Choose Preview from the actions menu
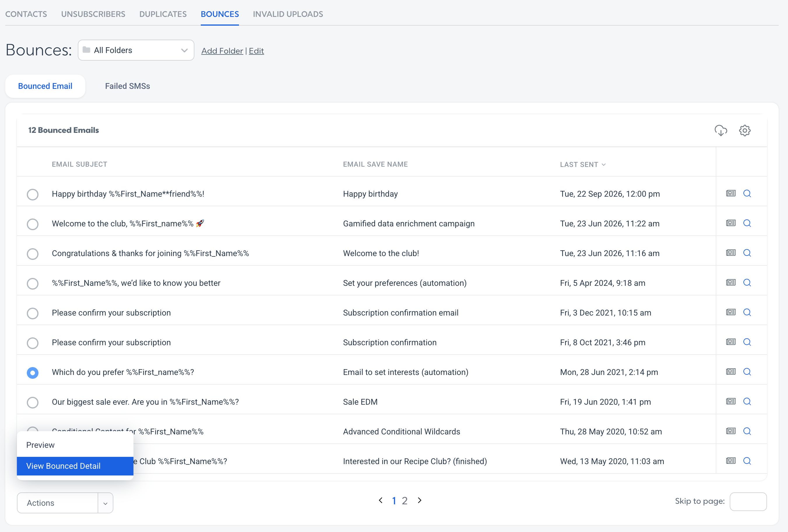Screen dimensions: 788x532 pyautogui.click(x=75, y=445)
